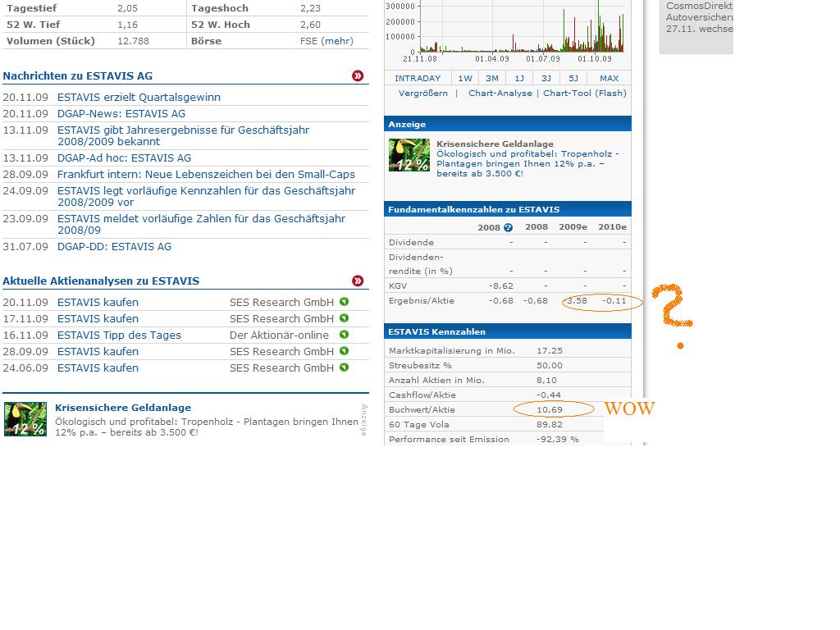Image resolution: width=840 pixels, height=630 pixels.
Task: Open news ESTAVIS erzielt Quartalsgewinn
Action: click(139, 98)
